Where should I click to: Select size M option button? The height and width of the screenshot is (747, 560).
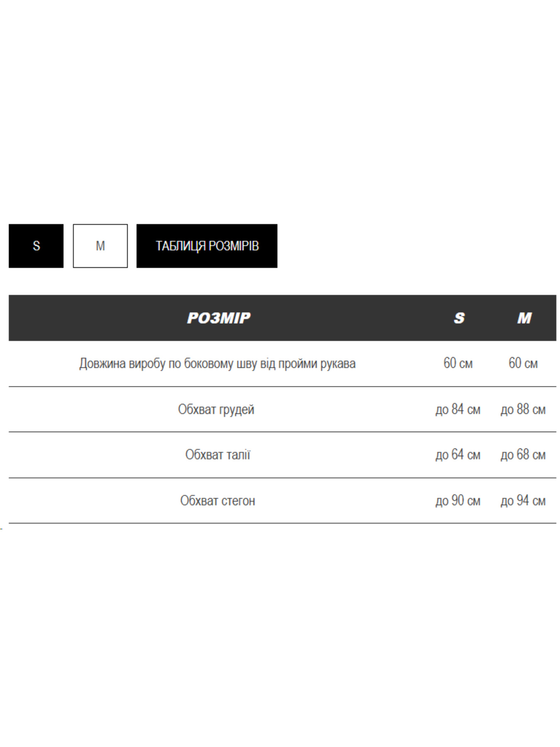pyautogui.click(x=100, y=246)
